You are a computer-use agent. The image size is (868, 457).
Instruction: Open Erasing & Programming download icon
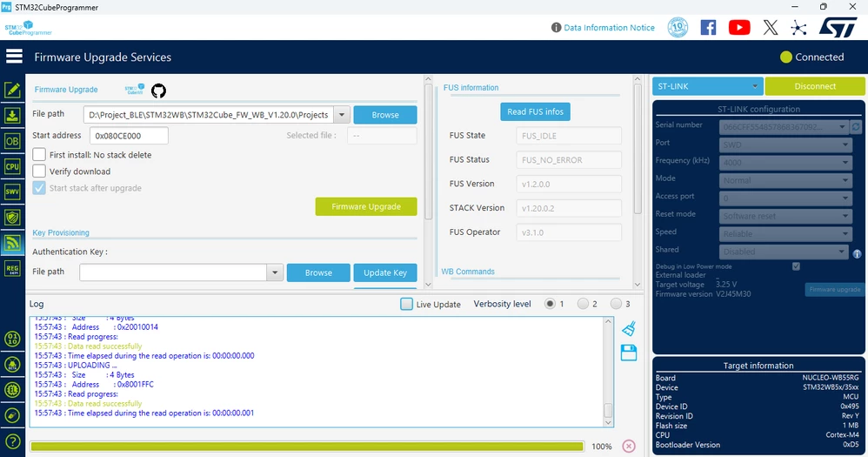coord(12,115)
